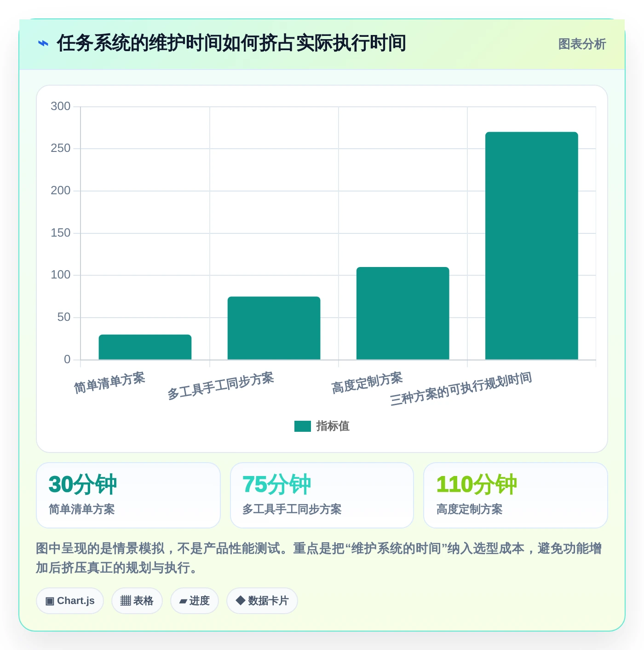Click the x-axis label 多工具手工同步方案
This screenshot has width=644, height=650.
coord(220,386)
